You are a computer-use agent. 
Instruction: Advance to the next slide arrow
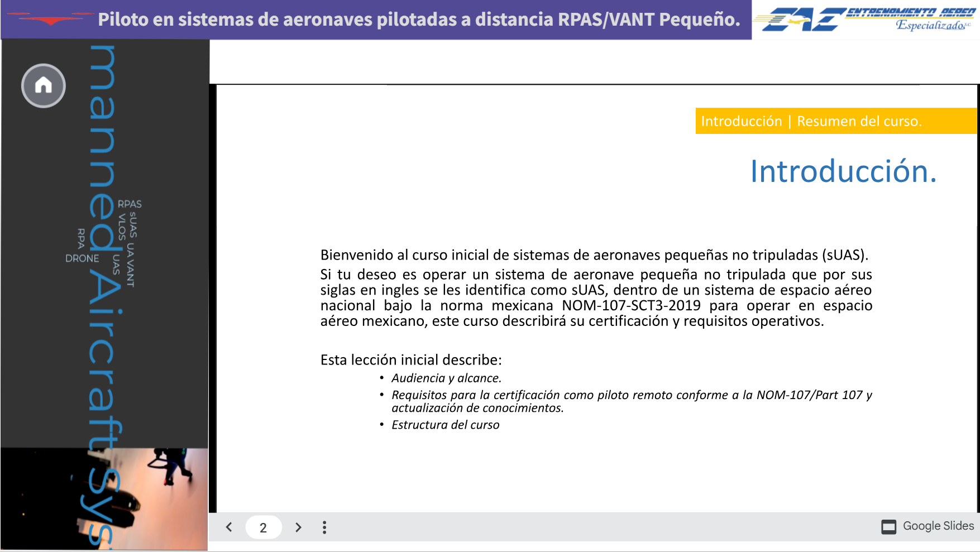(298, 527)
